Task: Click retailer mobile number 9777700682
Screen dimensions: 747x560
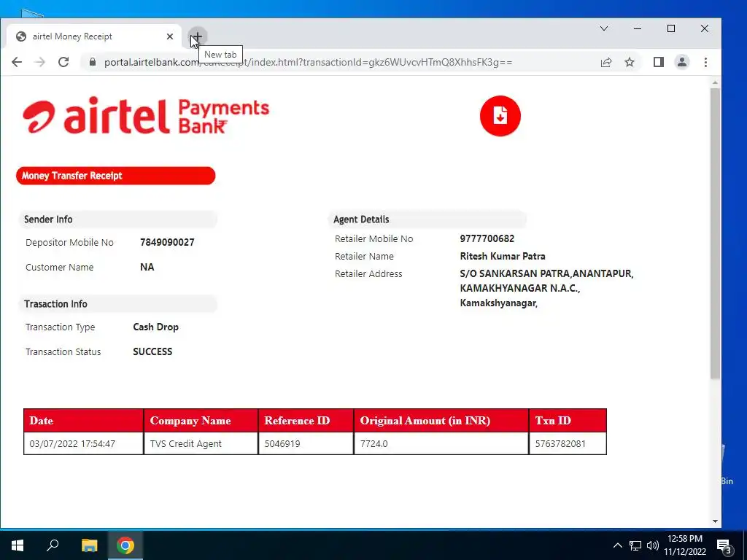Action: (487, 238)
